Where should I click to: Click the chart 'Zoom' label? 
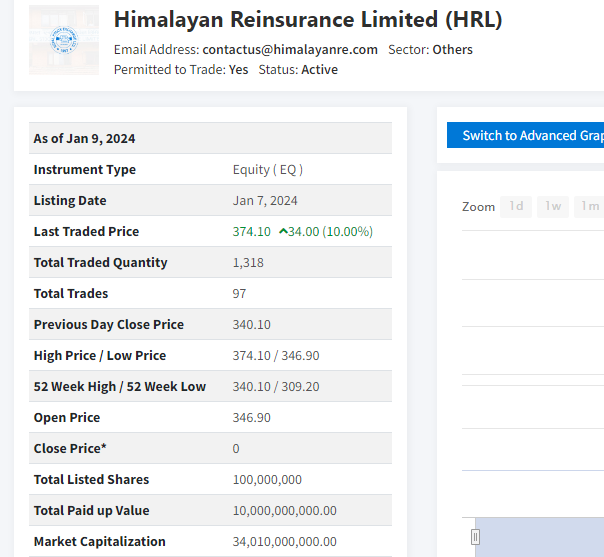pos(478,207)
